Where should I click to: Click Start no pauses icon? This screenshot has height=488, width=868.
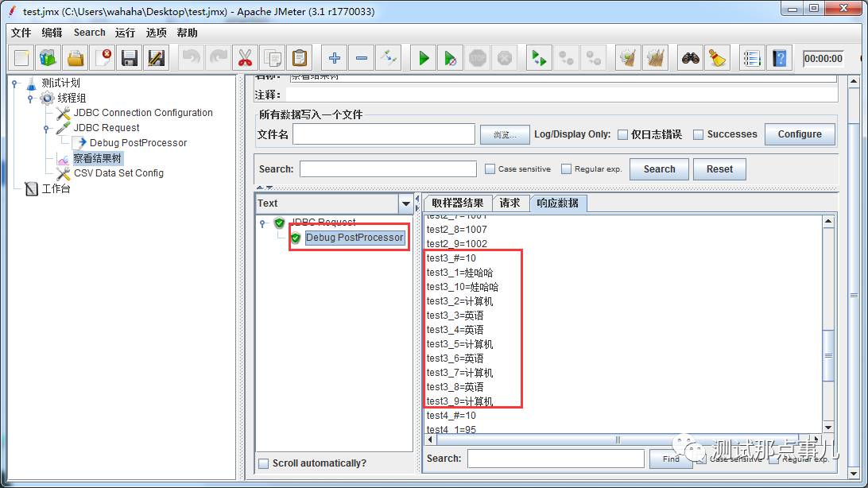point(450,58)
